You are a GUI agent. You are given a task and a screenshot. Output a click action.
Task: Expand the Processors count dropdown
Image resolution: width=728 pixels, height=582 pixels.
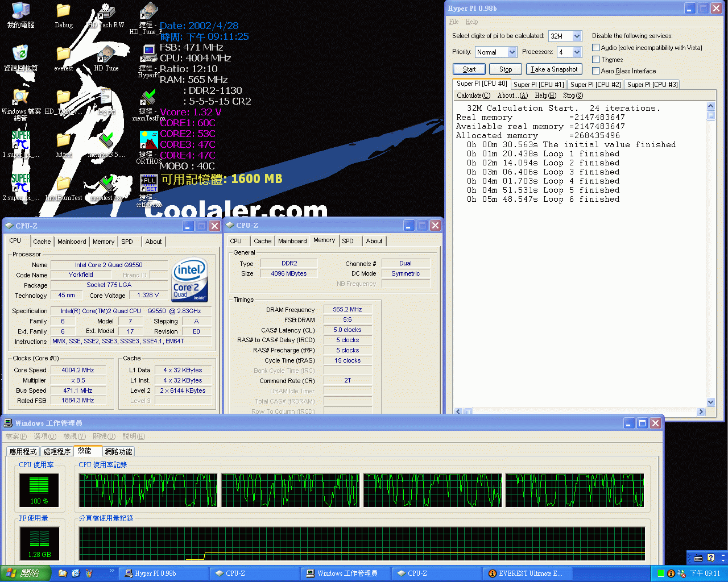[x=577, y=52]
